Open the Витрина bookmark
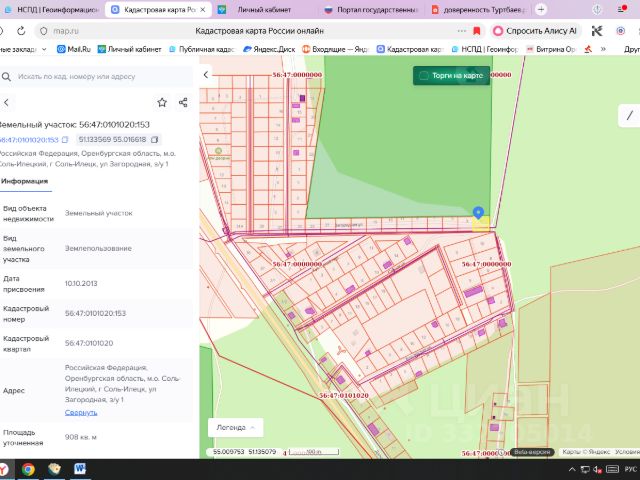Screen dimensions: 640x480 pos(551,49)
